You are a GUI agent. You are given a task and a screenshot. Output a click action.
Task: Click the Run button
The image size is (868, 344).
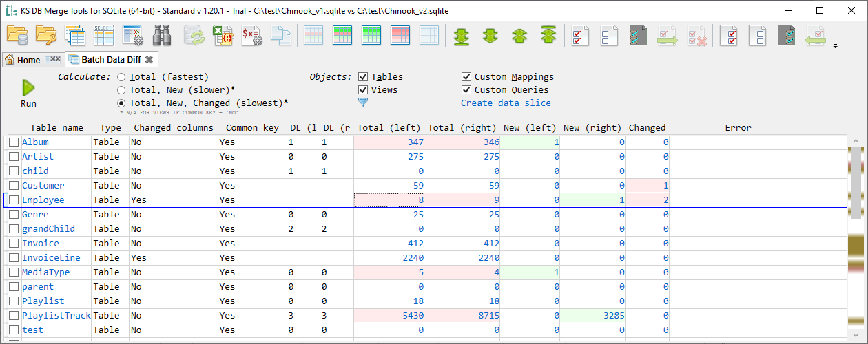coord(28,94)
